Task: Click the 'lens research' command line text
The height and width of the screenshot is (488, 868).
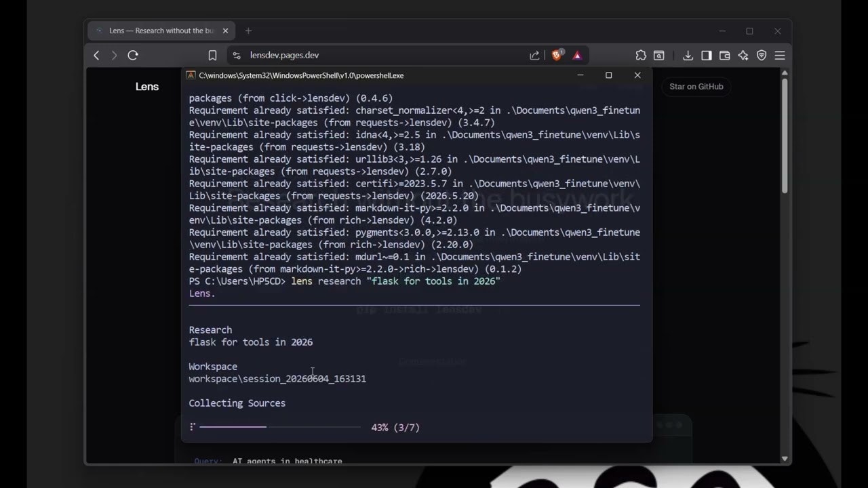Action: (395, 281)
